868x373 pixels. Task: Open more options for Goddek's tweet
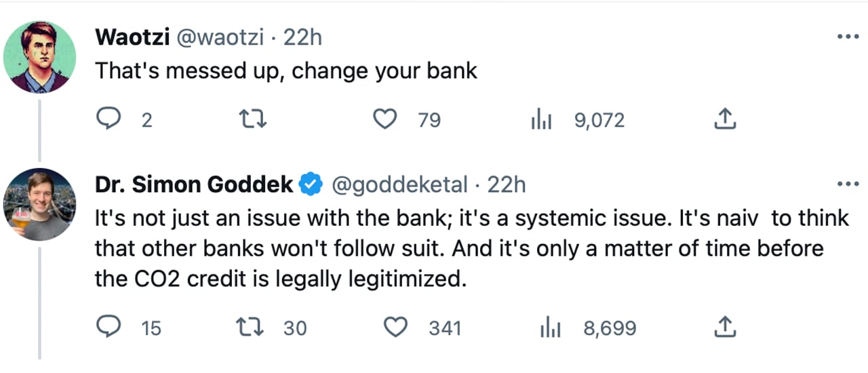point(847,184)
